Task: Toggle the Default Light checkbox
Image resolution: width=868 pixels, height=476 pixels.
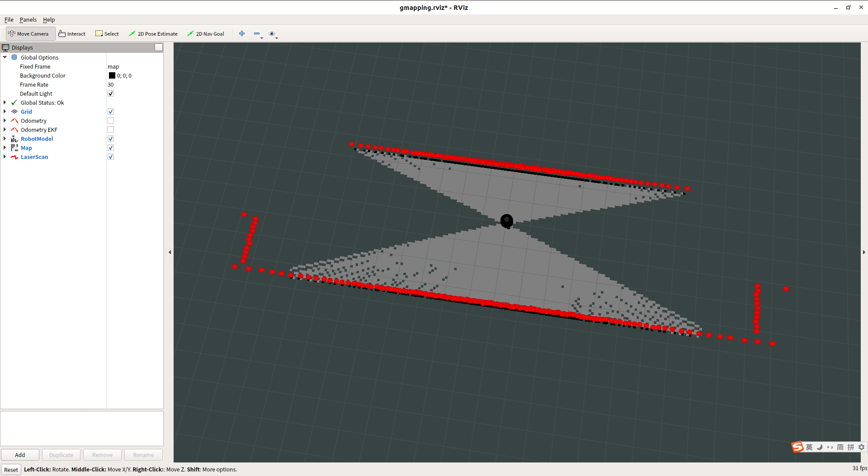Action: coord(111,93)
